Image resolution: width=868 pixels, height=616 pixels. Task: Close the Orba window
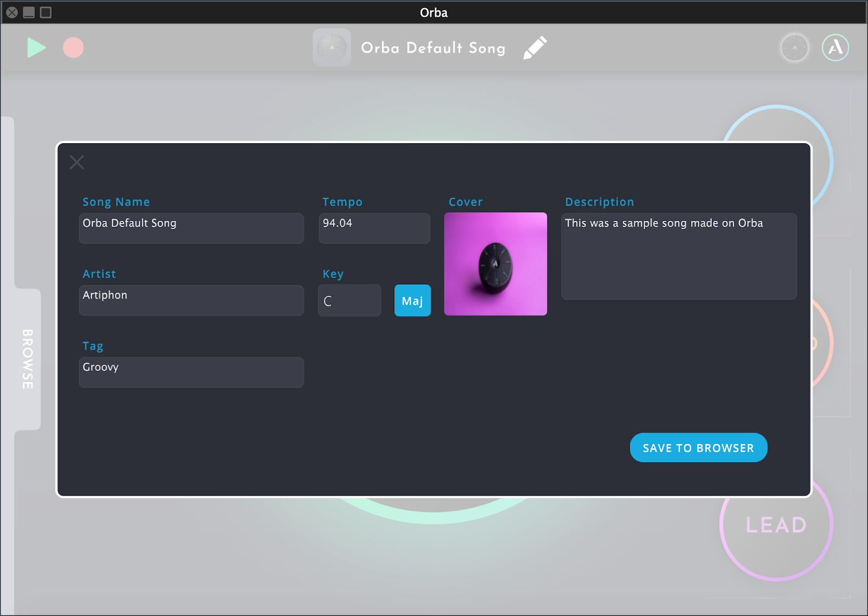[x=12, y=12]
